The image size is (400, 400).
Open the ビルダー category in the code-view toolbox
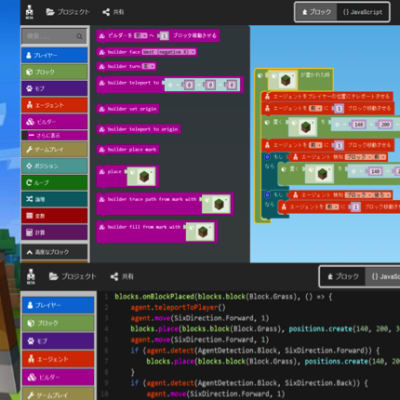click(58, 377)
